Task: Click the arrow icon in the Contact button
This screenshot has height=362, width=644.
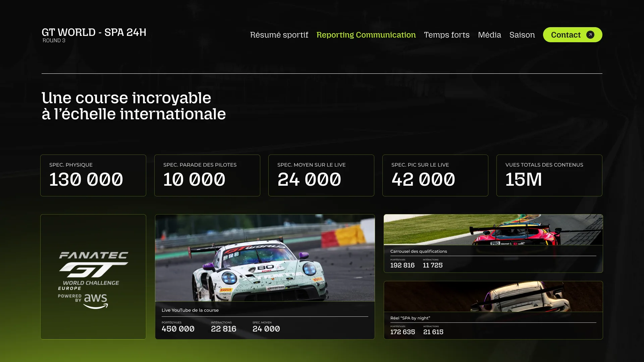Action: [590, 35]
